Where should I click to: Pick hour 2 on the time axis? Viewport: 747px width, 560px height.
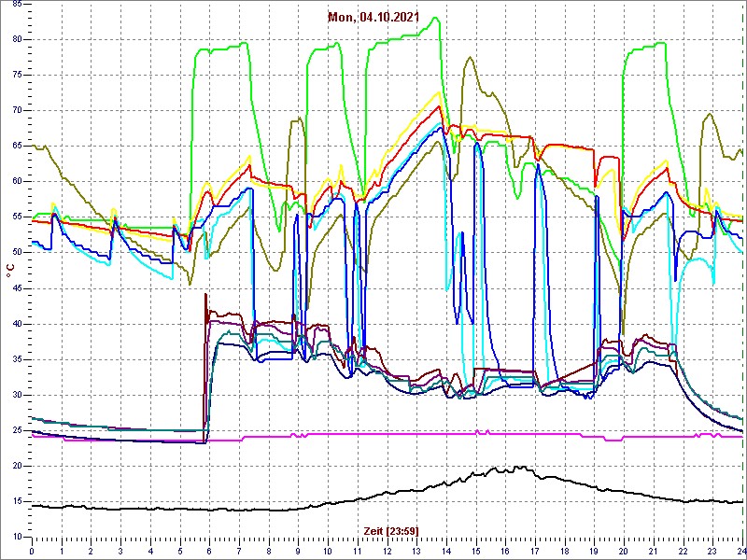coord(91,552)
